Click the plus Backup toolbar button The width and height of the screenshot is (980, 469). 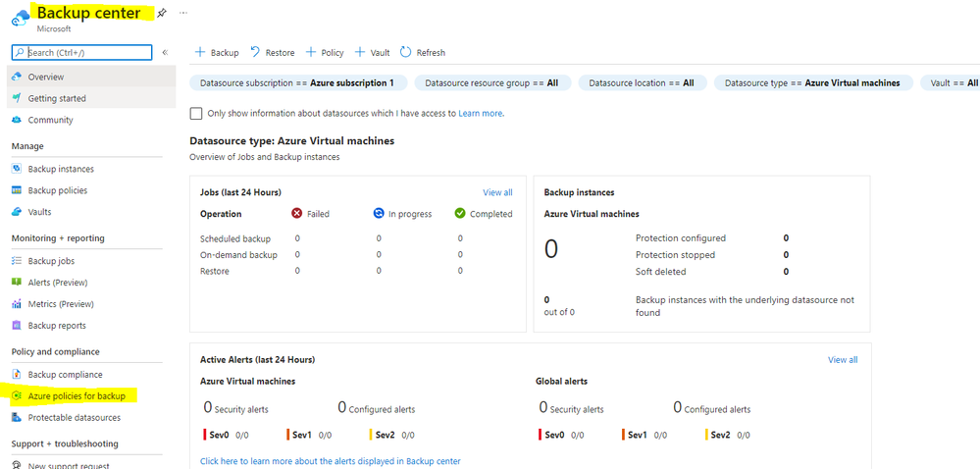(x=217, y=53)
